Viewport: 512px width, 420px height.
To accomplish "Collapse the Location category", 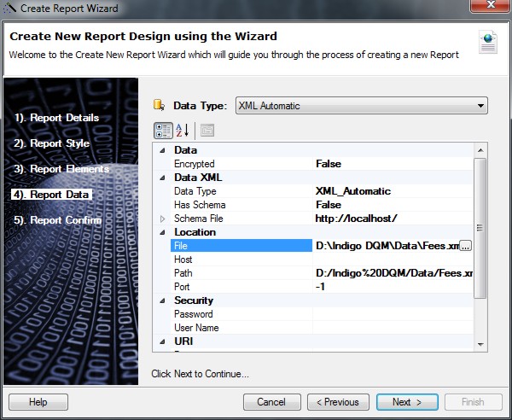I will (163, 232).
